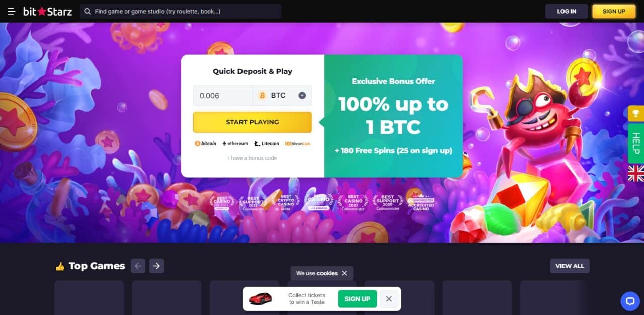Go to next Top Games with right arrow
Screen dimensions: 644x315
(x=156, y=266)
